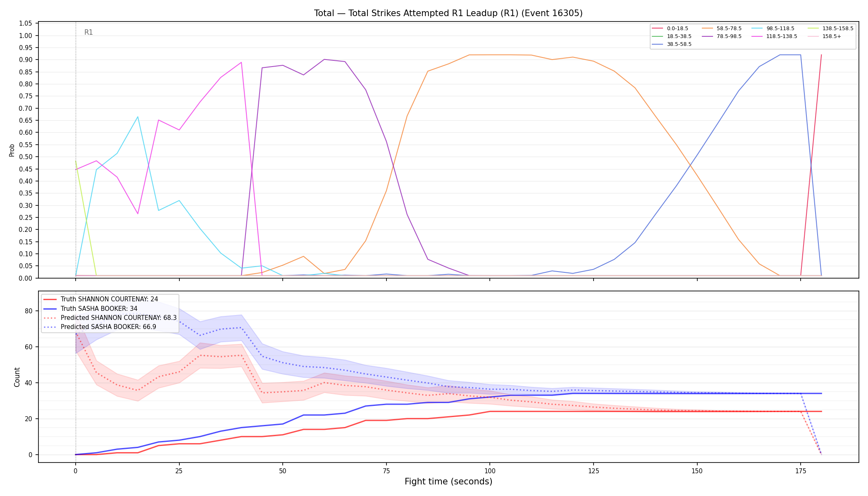The height and width of the screenshot is (496, 868).
Task: Select the '150' tick on the fight time axis
Action: pos(697,470)
